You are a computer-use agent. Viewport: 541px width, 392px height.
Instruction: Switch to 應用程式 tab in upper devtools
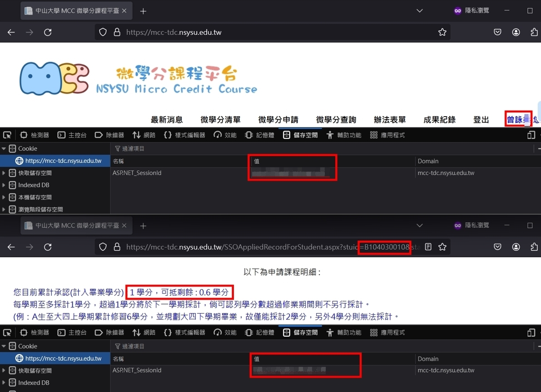[387, 135]
